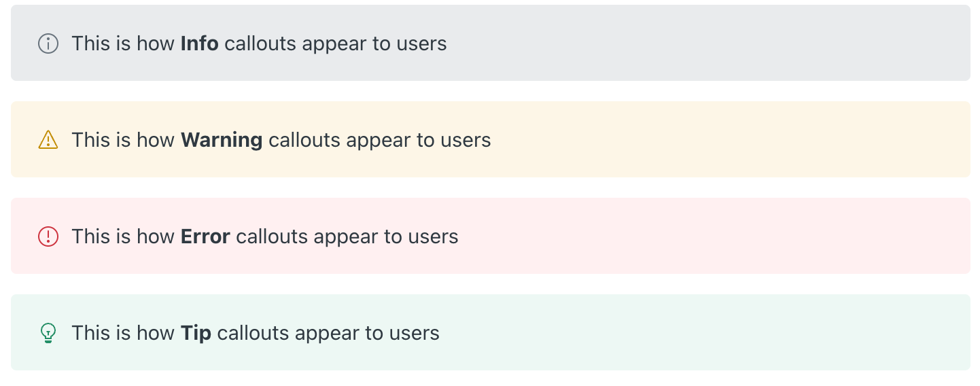Click the yellow warning triangle icon

pos(48,140)
